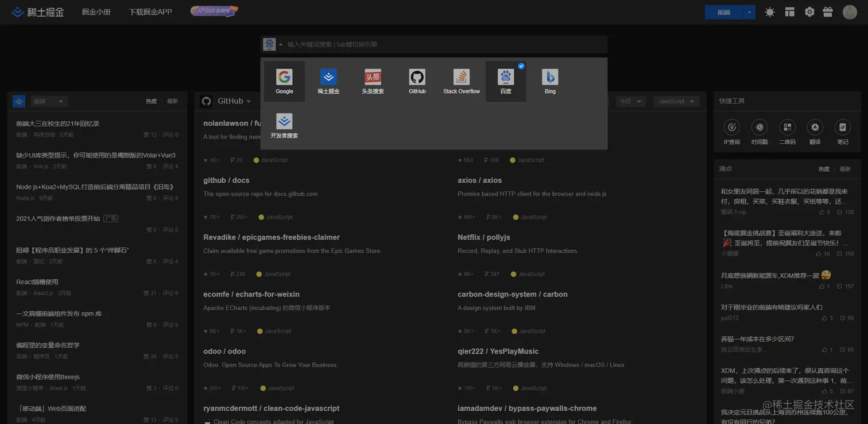This screenshot has height=424, width=868.
Task: Click the Vue.js tag under the Volar+Vue3 article
Action: [41, 167]
